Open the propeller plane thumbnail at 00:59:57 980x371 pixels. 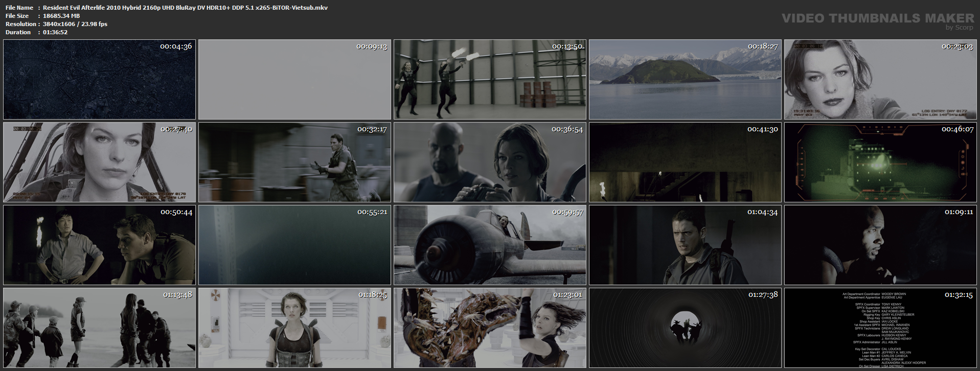(x=490, y=245)
